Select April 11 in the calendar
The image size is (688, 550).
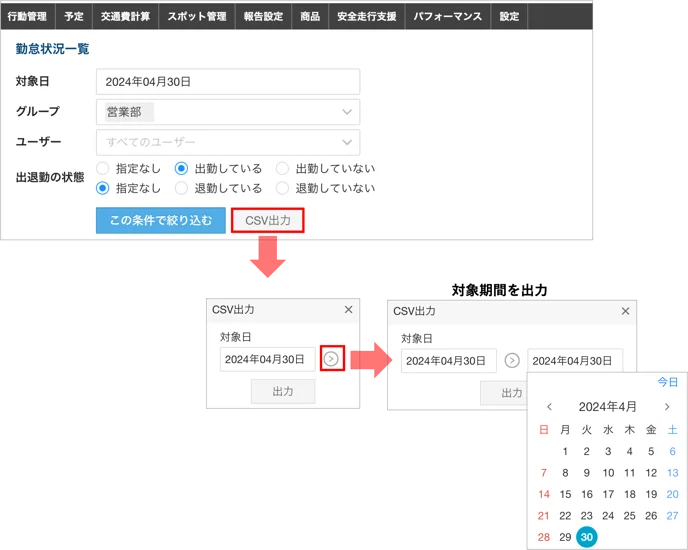pyautogui.click(x=630, y=473)
